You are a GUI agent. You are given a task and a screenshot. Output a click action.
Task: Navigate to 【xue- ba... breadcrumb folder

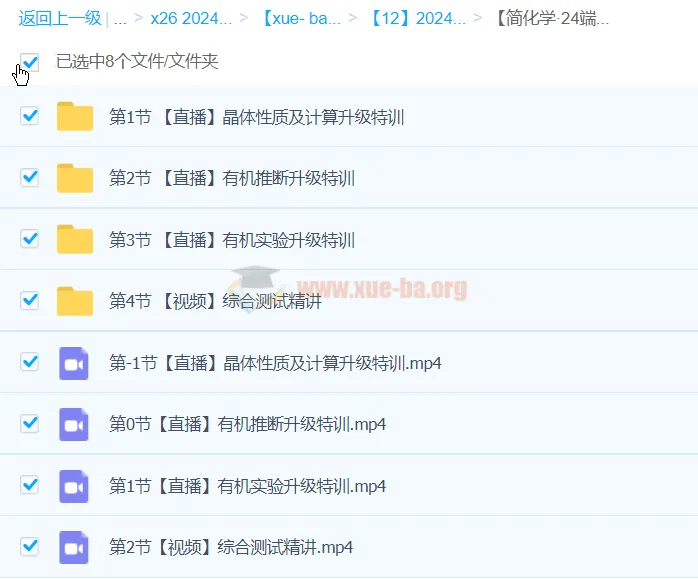click(x=300, y=18)
